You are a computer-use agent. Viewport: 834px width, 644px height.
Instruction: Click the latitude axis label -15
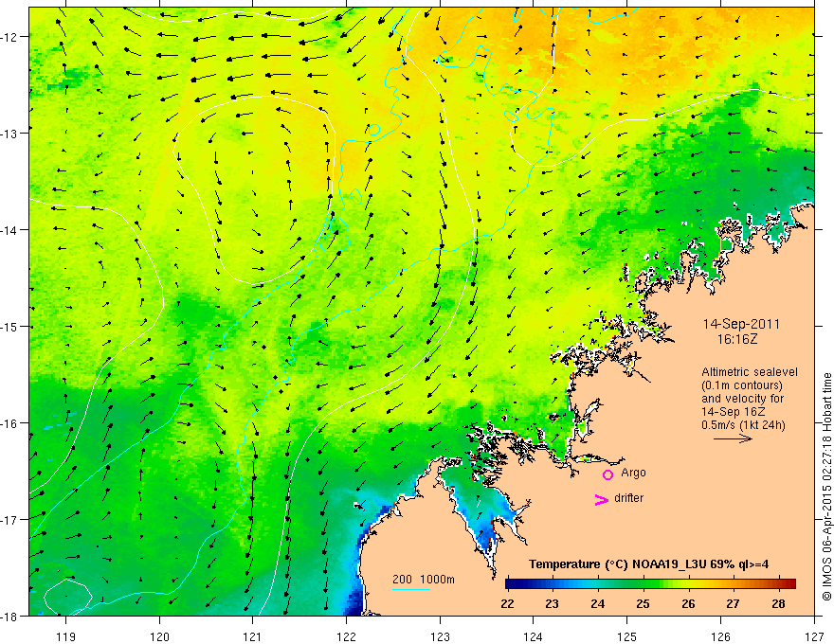[x=9, y=327]
